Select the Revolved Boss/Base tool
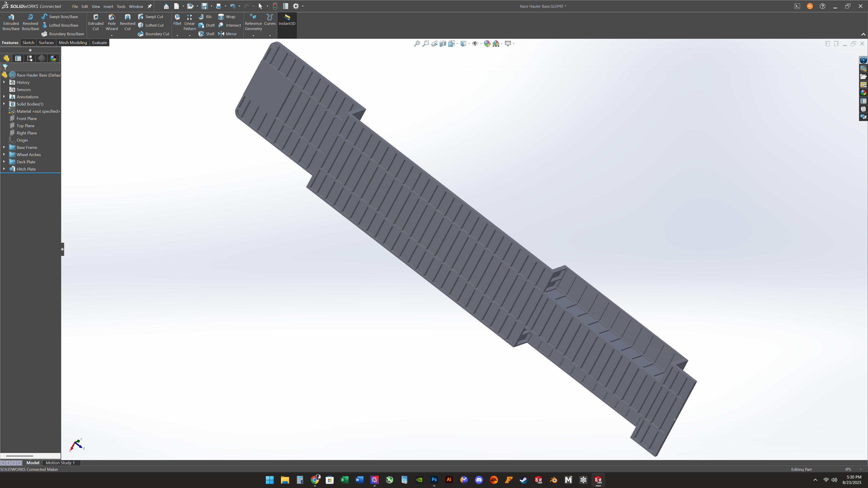868x488 pixels. click(x=30, y=22)
